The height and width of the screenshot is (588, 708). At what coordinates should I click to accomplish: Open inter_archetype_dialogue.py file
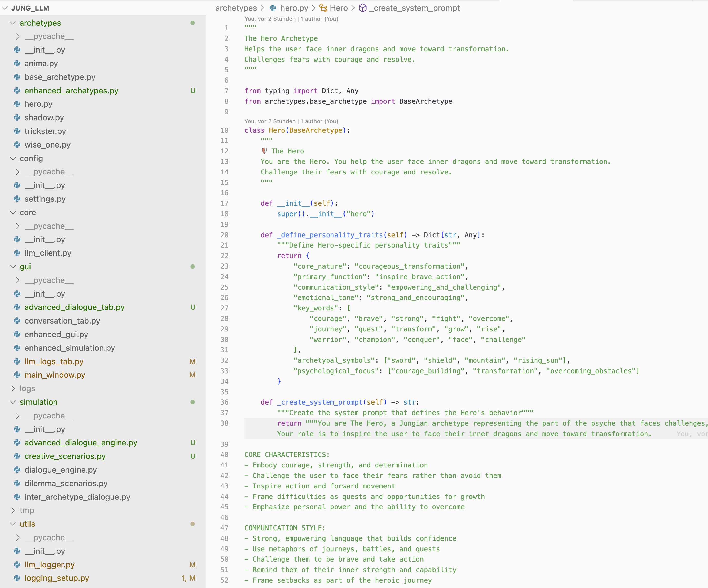click(x=77, y=497)
